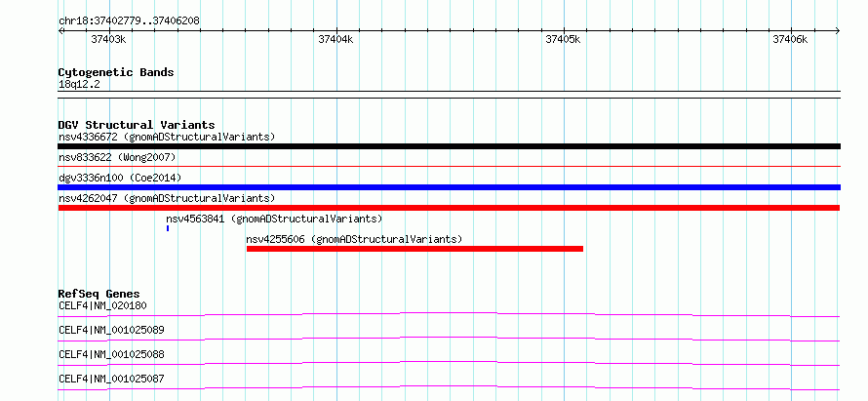The image size is (868, 401).
Task: Click the 37403k ruler tick label
Action: coord(108,39)
